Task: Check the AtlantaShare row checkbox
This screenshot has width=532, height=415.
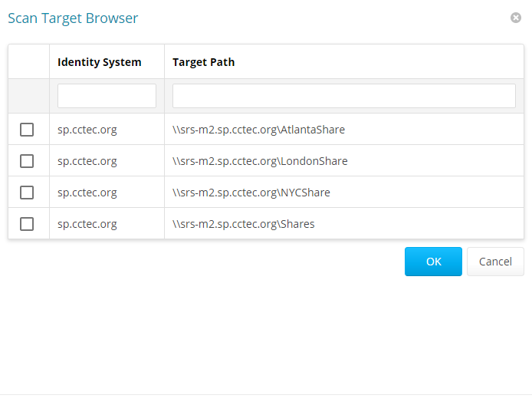Action: click(27, 130)
